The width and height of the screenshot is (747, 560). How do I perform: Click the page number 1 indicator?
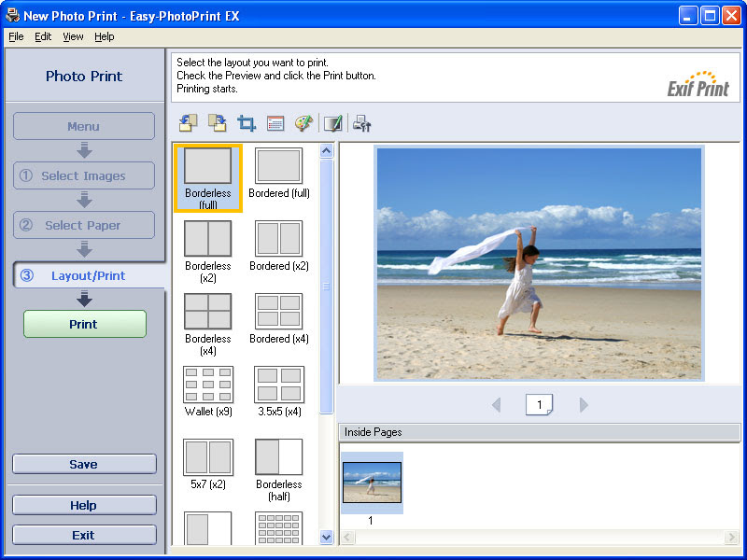click(540, 405)
